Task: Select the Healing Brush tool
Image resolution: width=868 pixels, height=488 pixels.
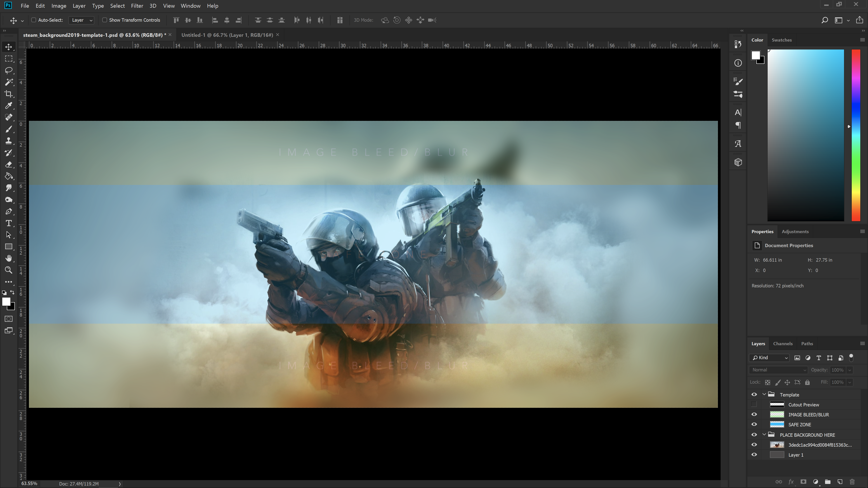Action: pos(9,117)
